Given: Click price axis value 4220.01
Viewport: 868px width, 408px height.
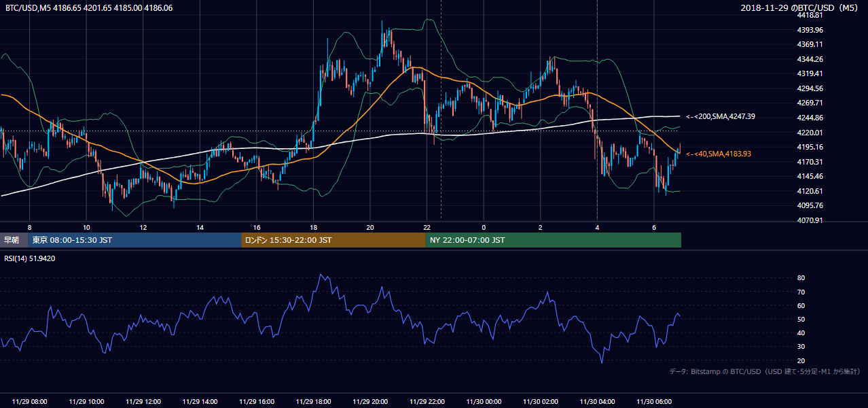Looking at the screenshot, I should click(x=810, y=133).
